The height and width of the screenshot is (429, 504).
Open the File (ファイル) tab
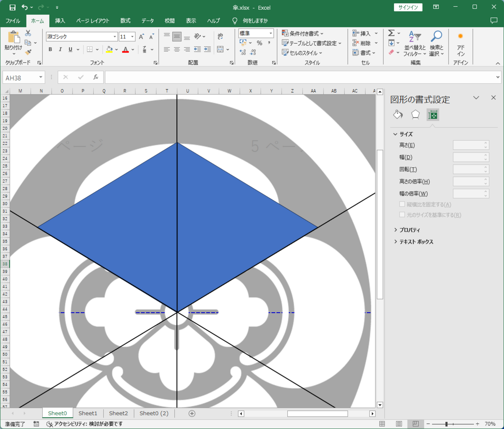[x=13, y=21]
